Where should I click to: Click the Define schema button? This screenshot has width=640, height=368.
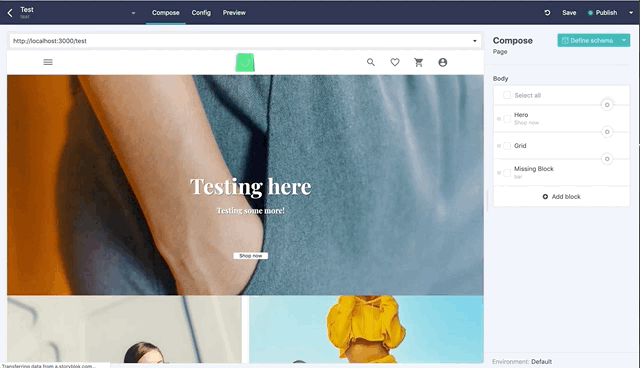click(x=588, y=40)
